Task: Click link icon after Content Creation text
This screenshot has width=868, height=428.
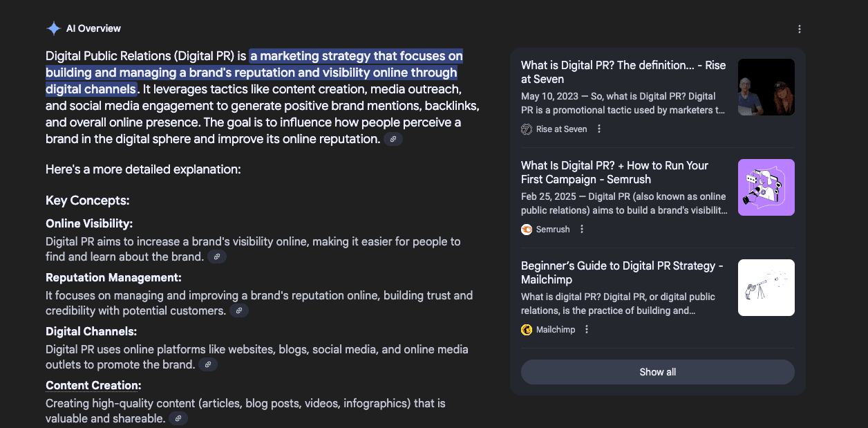Action: [x=178, y=419]
